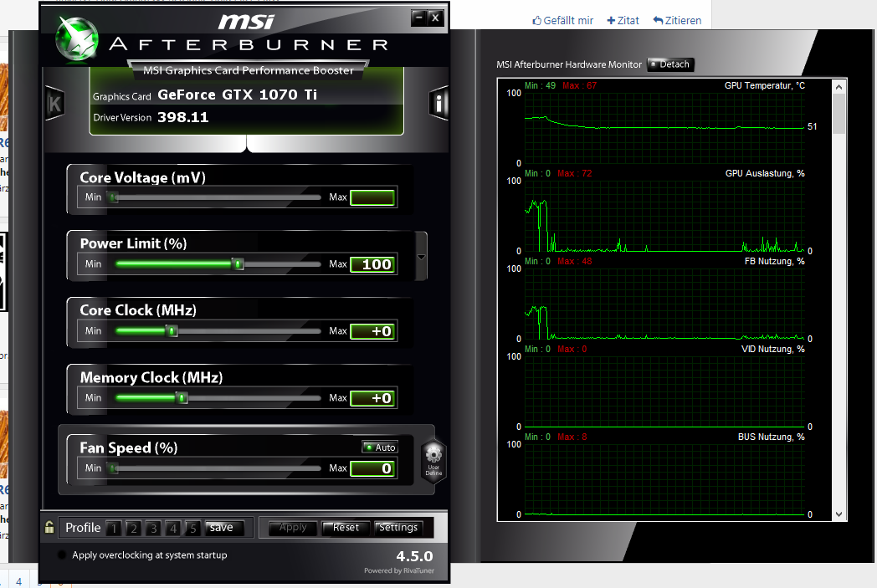
Task: Click the Power Limit slider handle
Action: pos(238,264)
